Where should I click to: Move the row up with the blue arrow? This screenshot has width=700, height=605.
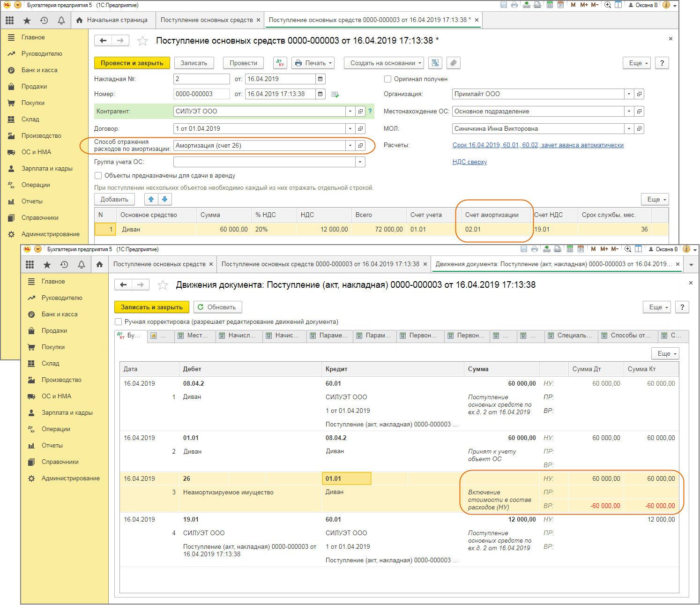coord(151,199)
